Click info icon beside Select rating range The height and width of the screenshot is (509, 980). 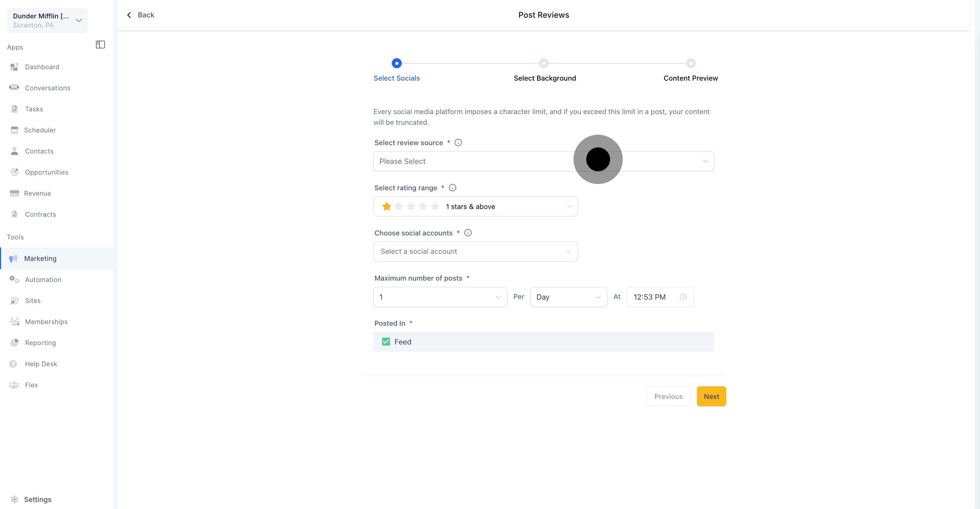coord(452,188)
